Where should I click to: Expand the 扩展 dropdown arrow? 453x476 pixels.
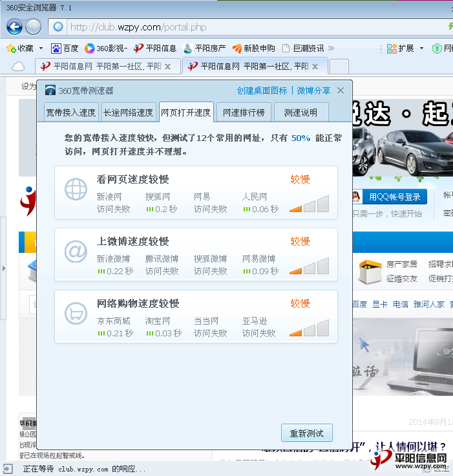pos(421,49)
